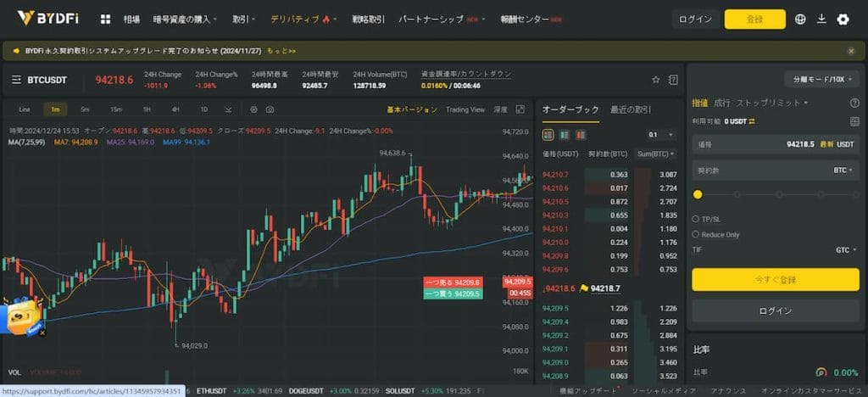868x397 pixels.
Task: Click the yellow quantity slider handle
Action: pos(698,194)
